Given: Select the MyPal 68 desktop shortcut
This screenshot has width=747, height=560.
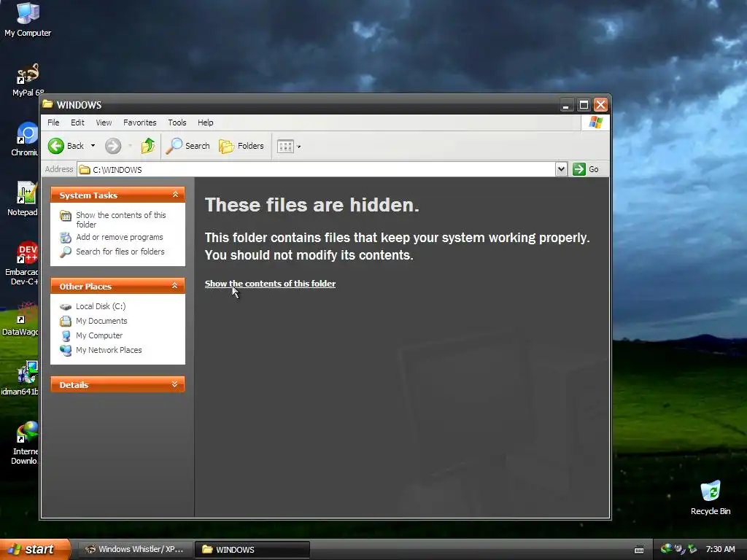Looking at the screenshot, I should click(28, 80).
